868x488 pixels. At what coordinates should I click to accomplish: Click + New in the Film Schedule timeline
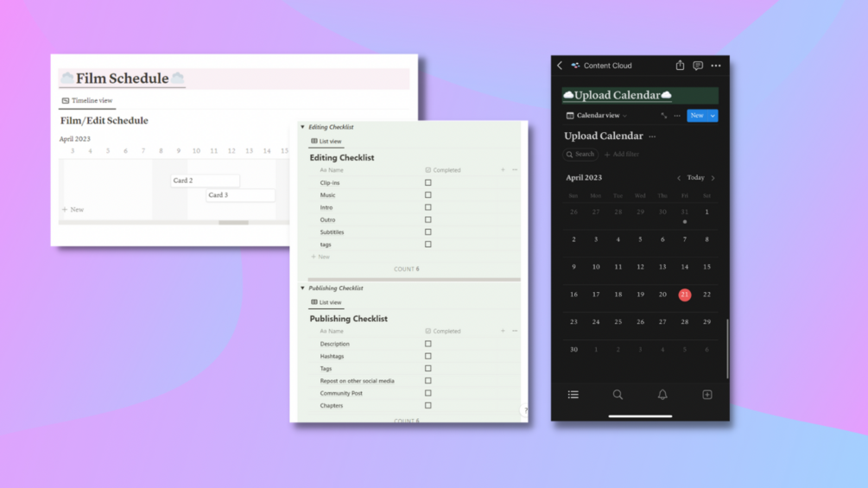73,210
